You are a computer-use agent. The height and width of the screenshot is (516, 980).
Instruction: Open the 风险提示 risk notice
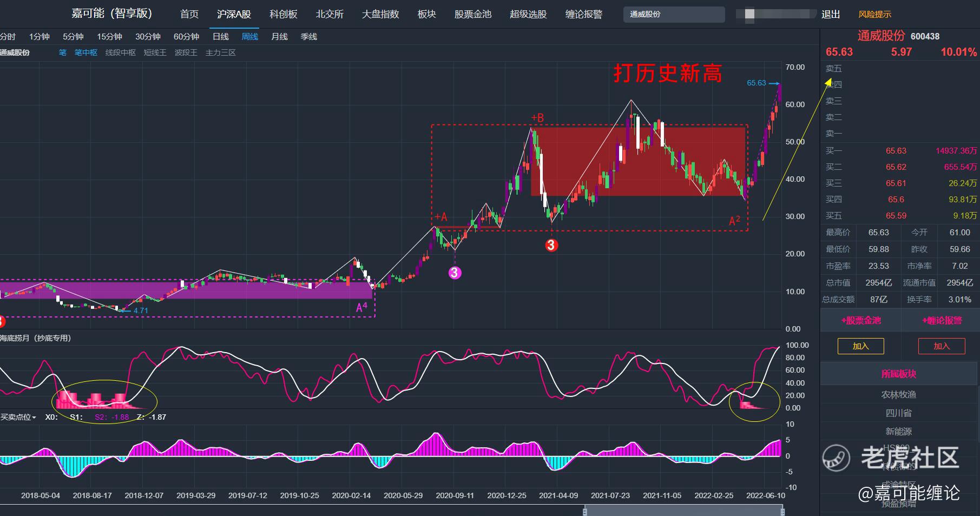coord(874,15)
